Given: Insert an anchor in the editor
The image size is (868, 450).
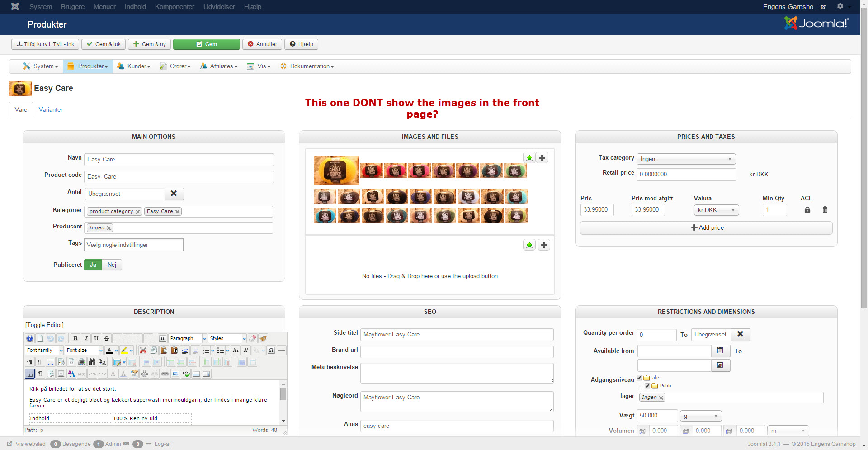Looking at the screenshot, I should (144, 374).
